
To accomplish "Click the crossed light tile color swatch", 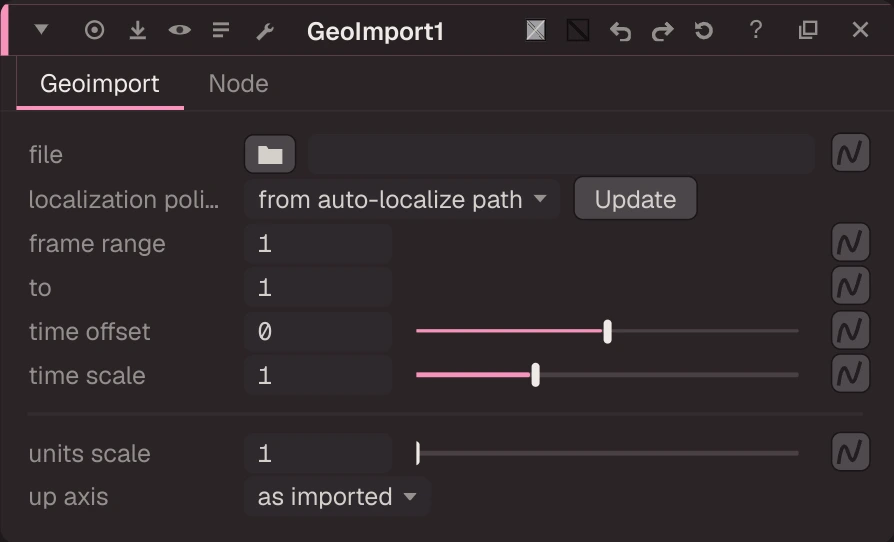I will point(535,30).
